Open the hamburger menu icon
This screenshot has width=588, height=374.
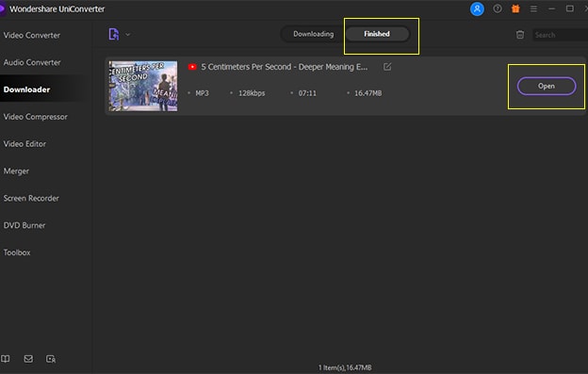coord(533,8)
